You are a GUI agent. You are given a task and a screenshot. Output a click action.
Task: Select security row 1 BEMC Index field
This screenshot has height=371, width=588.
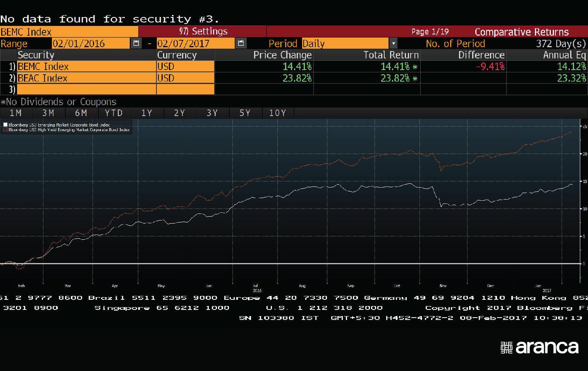click(86, 67)
